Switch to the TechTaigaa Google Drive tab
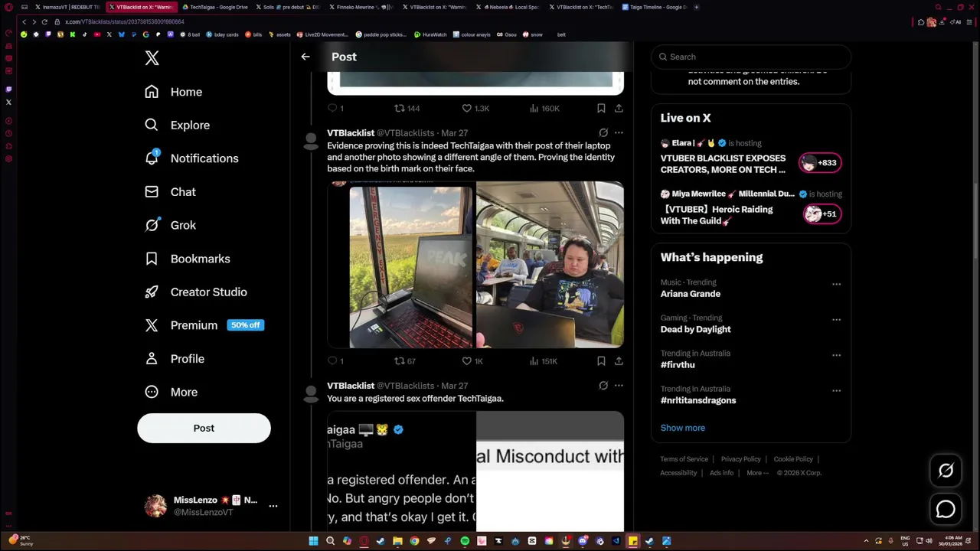Screen dimensions: 980x551 click(x=214, y=7)
